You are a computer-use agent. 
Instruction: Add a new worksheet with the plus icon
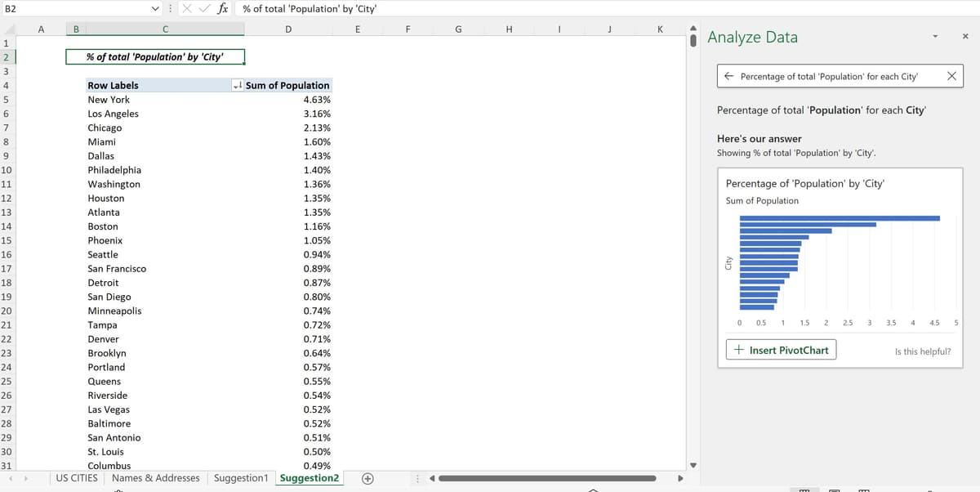pyautogui.click(x=367, y=478)
